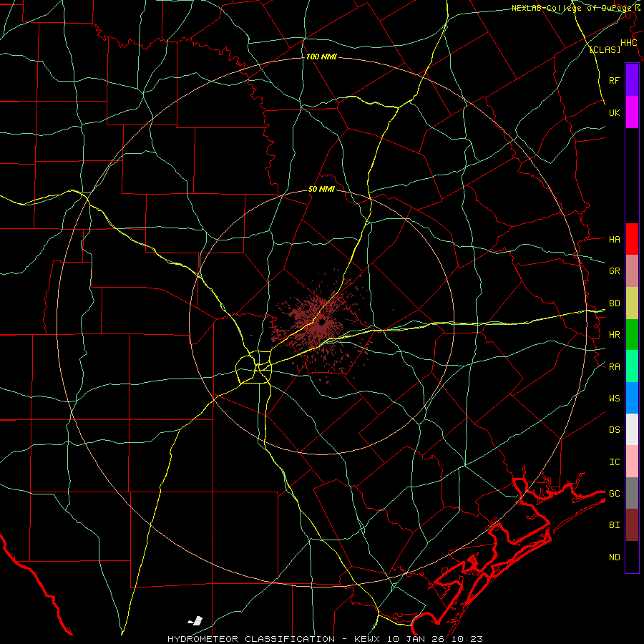
Task: Click the DS white legend swatch
Action: pos(632,429)
